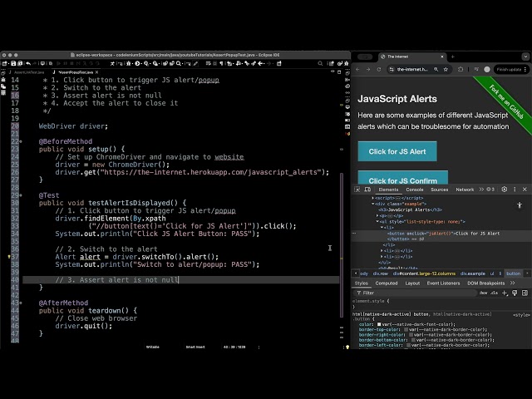Open Chrome's three-dot menu next to Finish update
This screenshot has height=399, width=532.
[x=525, y=69]
